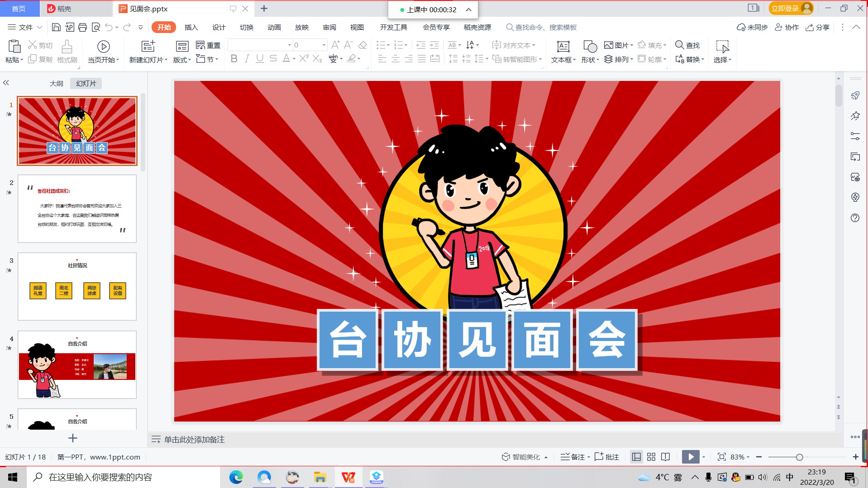Click the New Slide icon
This screenshot has width=868, height=488.
coord(148,47)
